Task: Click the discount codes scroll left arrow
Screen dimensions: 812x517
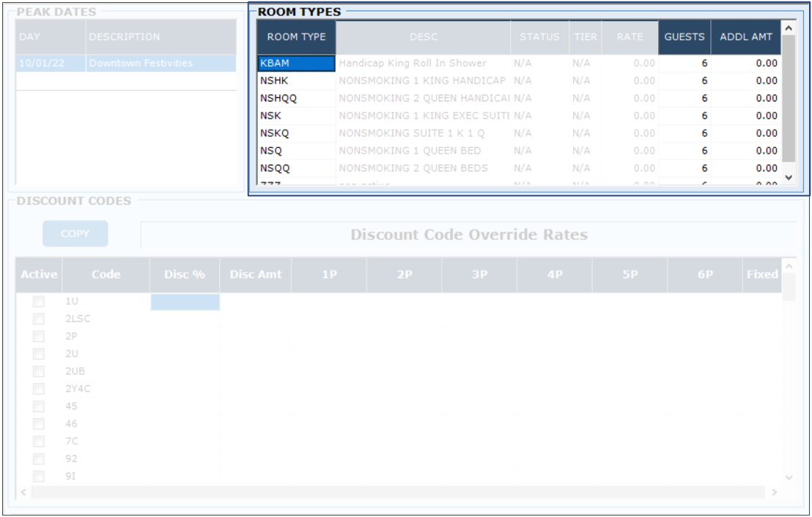Action: click(x=23, y=493)
